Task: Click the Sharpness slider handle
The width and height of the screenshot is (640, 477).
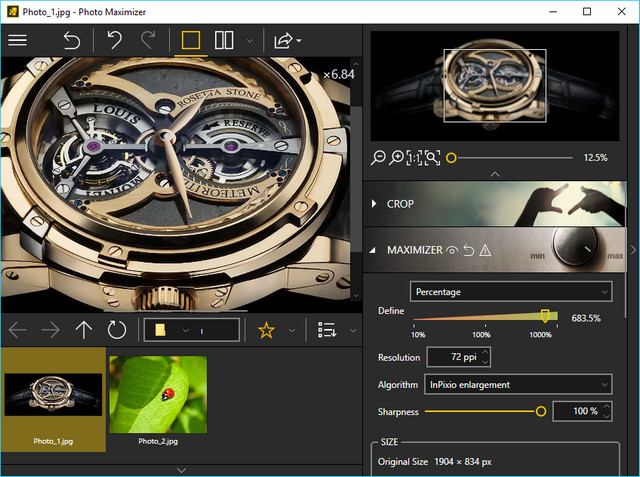Action: tap(541, 411)
